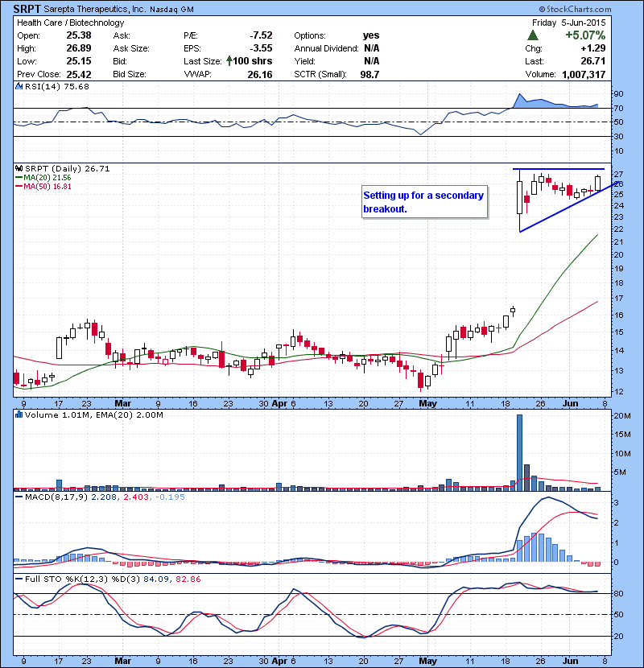Click the SRPT (Daily) legend marker icon
This screenshot has width=644, height=668.
(x=19, y=168)
